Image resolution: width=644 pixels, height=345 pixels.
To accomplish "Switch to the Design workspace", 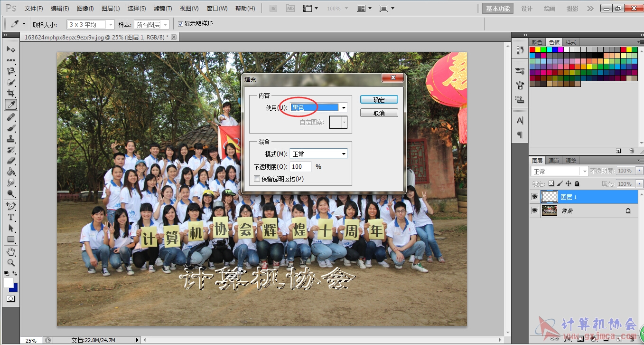I will [x=527, y=9].
